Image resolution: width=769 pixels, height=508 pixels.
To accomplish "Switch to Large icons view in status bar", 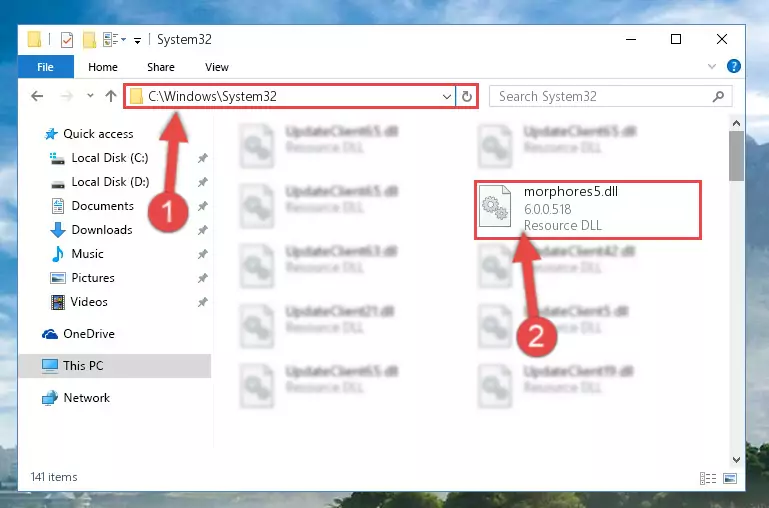I will pyautogui.click(x=730, y=478).
